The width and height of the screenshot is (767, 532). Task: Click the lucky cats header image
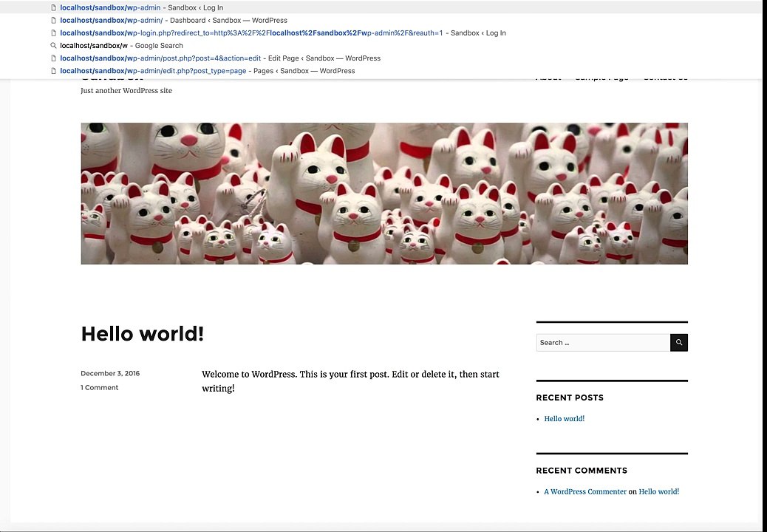coord(384,194)
